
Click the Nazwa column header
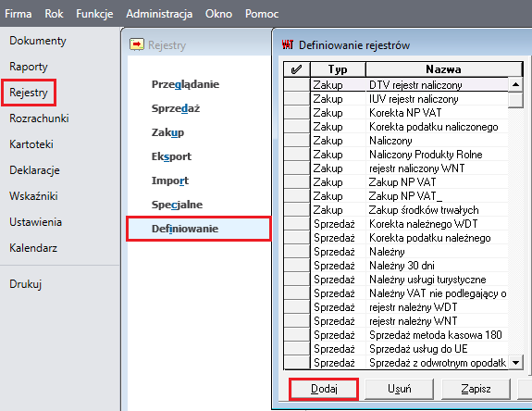pyautogui.click(x=444, y=69)
